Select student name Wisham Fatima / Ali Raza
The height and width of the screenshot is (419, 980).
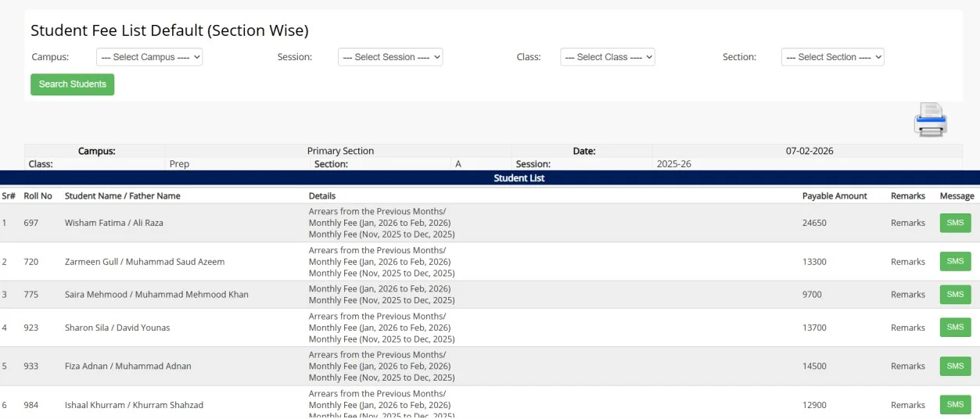(x=114, y=223)
